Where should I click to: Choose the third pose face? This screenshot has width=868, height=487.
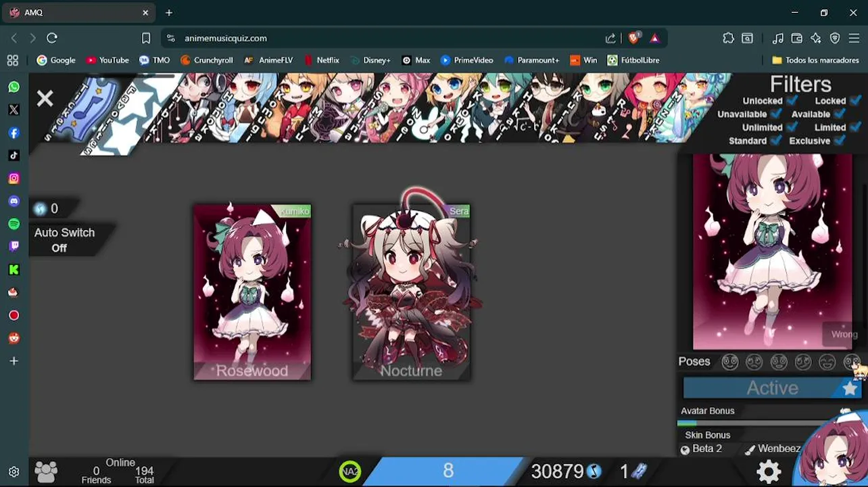(779, 362)
